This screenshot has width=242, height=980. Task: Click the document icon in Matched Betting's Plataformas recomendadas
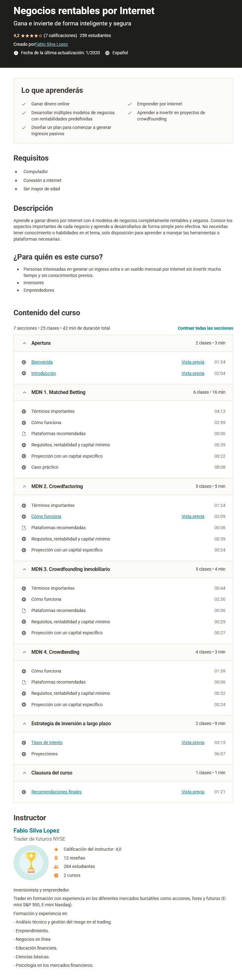click(24, 434)
